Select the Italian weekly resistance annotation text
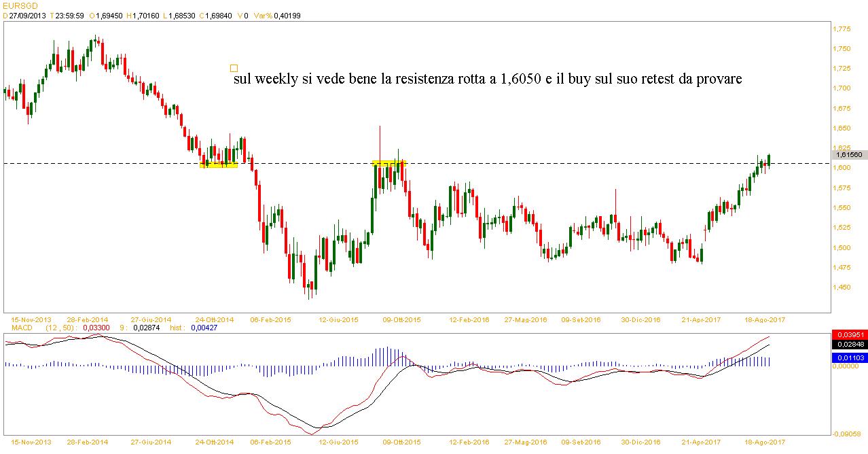 [x=487, y=80]
